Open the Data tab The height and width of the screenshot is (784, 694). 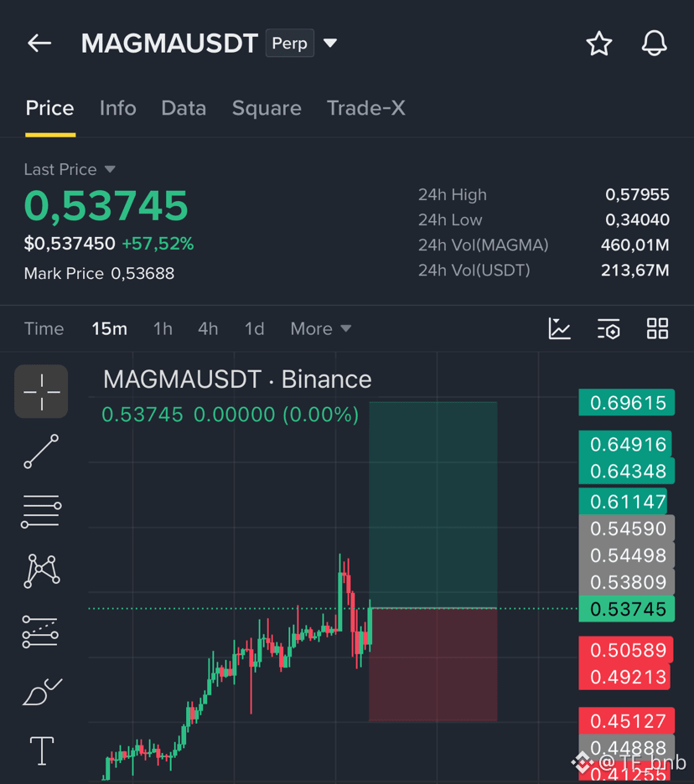tap(184, 109)
